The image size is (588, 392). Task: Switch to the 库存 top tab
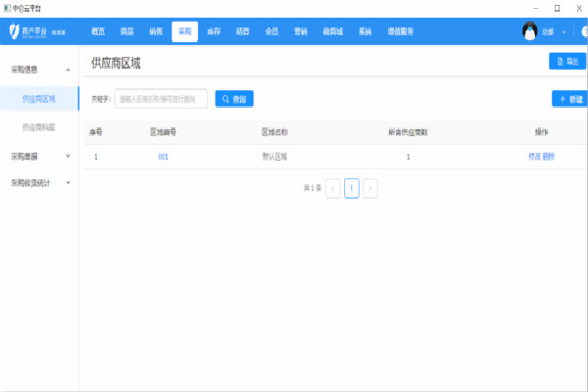click(214, 31)
